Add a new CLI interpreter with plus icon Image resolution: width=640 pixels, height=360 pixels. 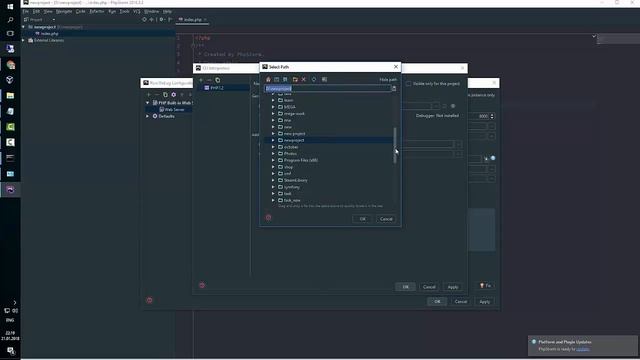tap(201, 80)
